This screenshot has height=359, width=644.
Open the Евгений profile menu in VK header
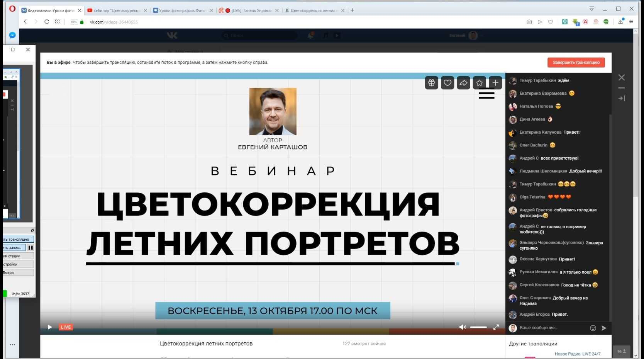tap(466, 36)
